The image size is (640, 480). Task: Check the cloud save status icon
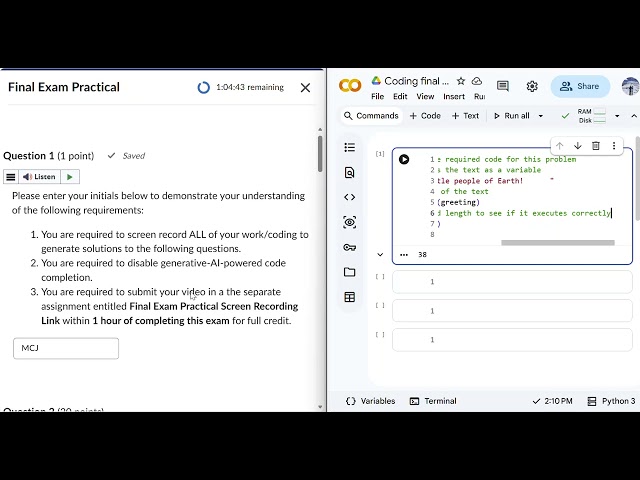click(x=477, y=81)
